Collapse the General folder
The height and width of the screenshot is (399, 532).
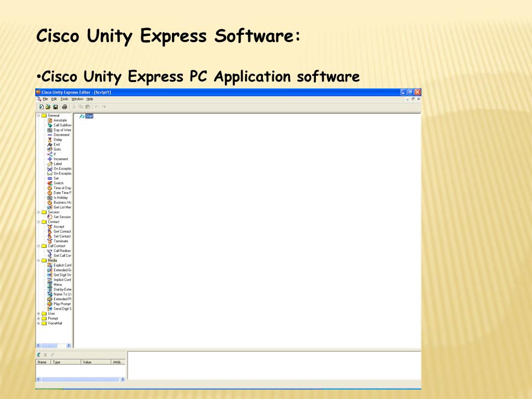[x=38, y=116]
